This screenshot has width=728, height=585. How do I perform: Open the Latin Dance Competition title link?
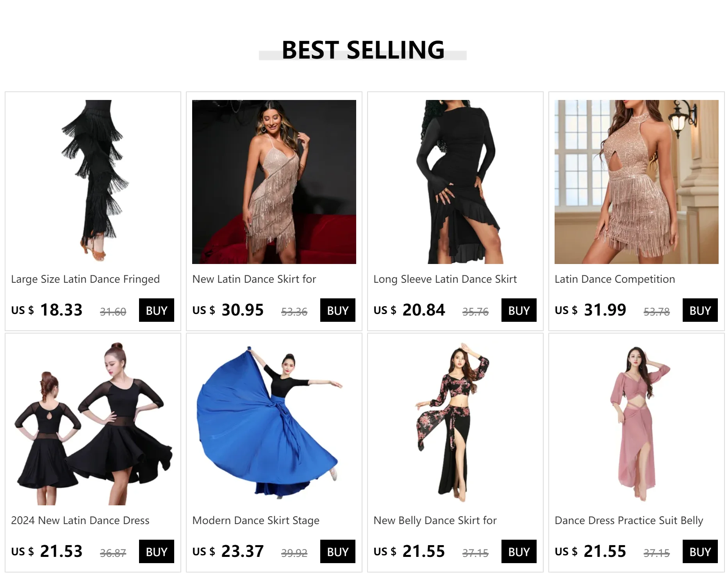615,279
